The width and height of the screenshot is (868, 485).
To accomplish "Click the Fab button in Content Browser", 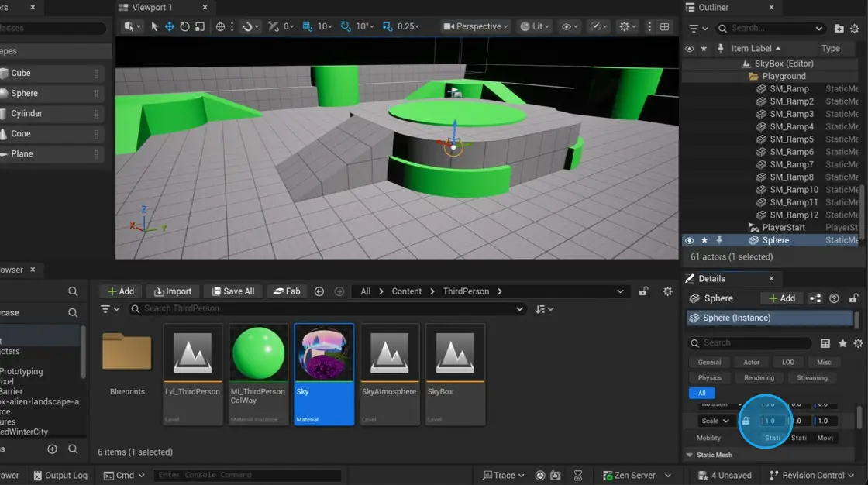I will point(287,291).
